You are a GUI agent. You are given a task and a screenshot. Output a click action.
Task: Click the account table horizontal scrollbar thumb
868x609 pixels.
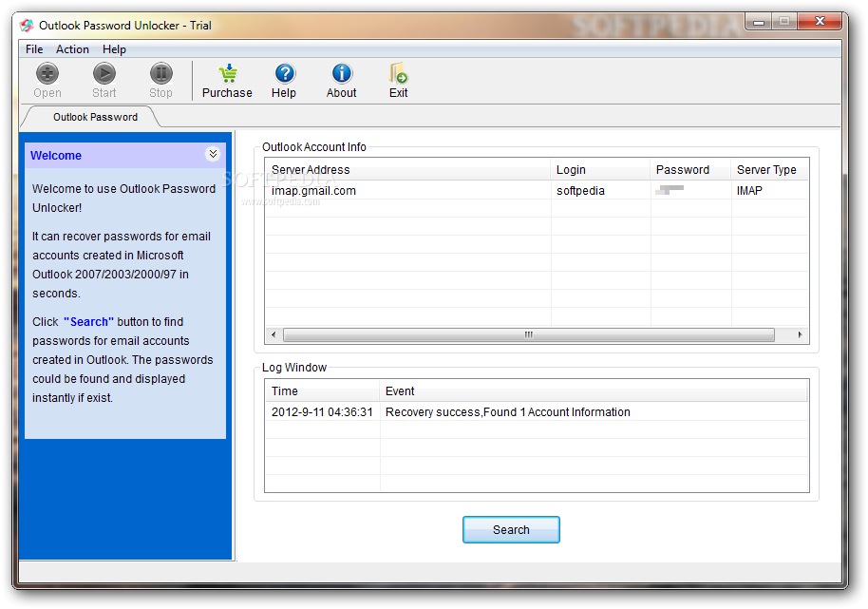pyautogui.click(x=529, y=335)
